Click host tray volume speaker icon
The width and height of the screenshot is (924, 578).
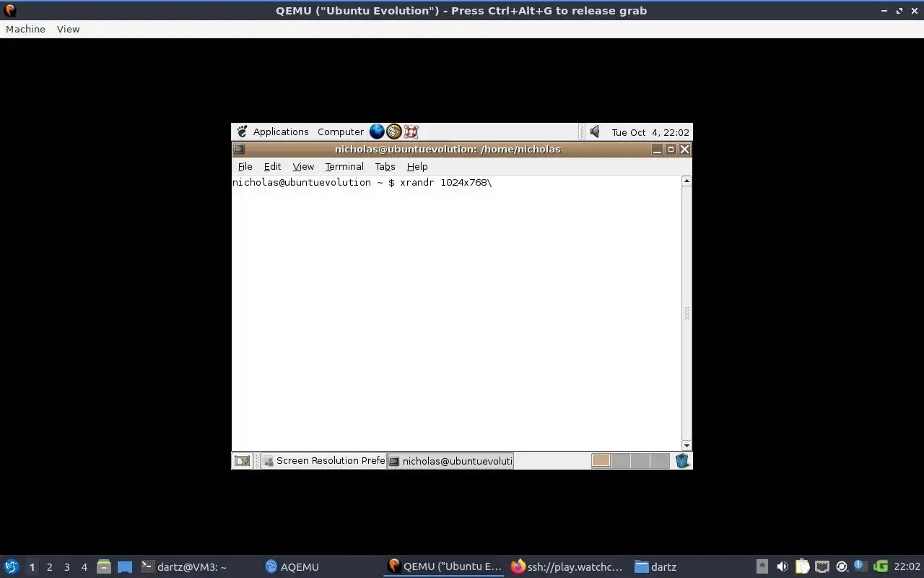click(782, 566)
